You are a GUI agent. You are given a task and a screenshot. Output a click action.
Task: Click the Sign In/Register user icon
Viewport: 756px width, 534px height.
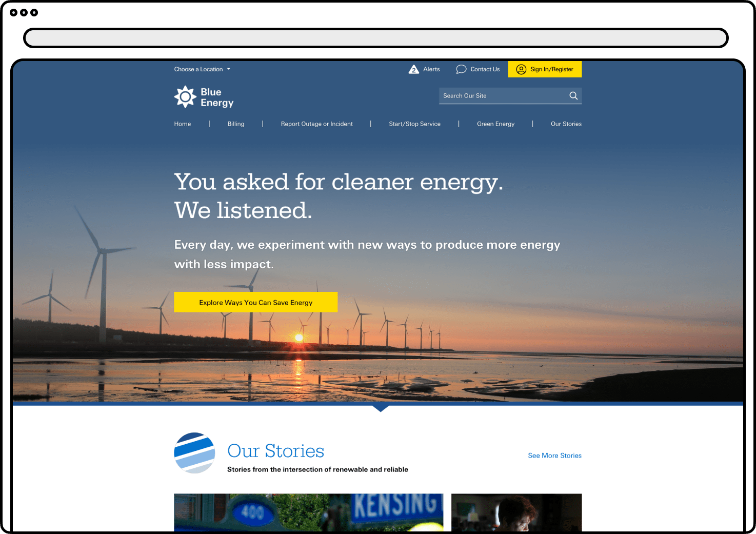(x=521, y=69)
